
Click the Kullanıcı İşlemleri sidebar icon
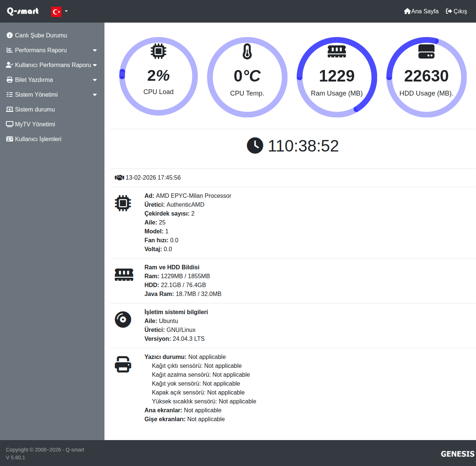[10, 139]
